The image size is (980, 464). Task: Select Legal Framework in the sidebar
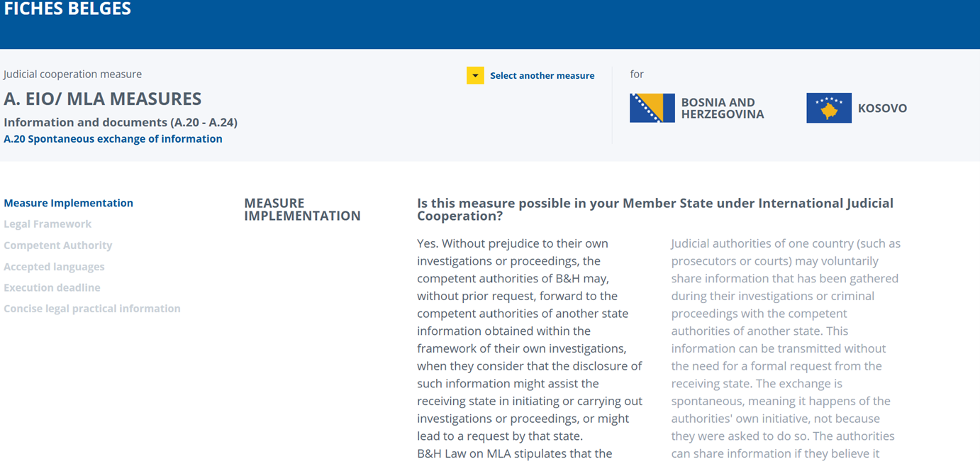tap(48, 223)
